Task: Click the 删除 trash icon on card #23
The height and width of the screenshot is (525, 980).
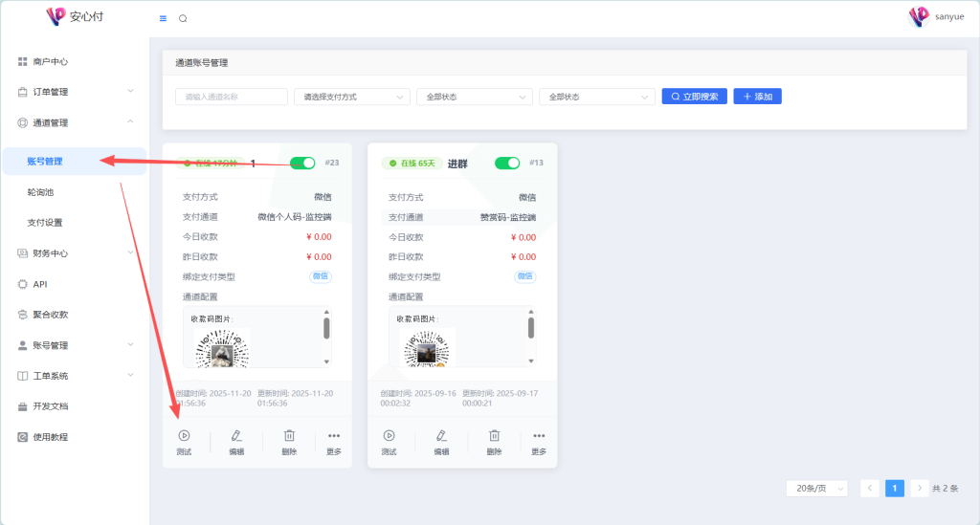Action: point(289,436)
